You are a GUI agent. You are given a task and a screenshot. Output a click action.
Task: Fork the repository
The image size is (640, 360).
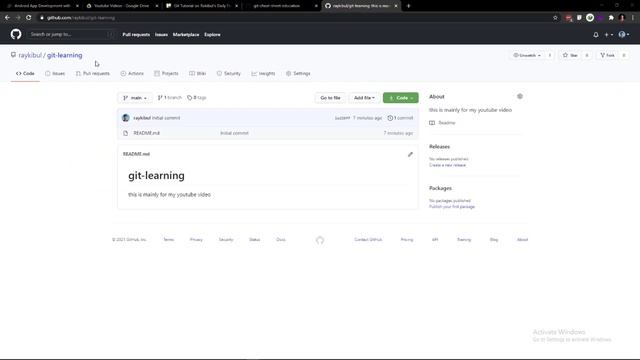coord(607,55)
